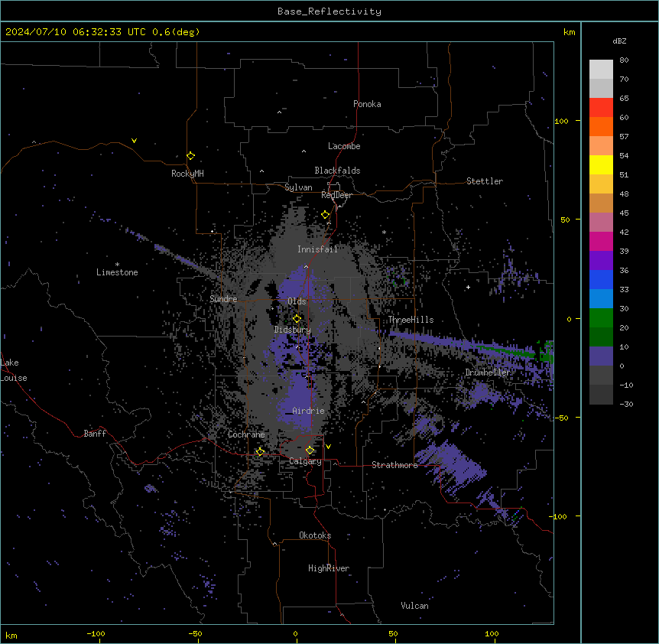This screenshot has width=659, height=644.
Task: Click the Lacombe city label
Action: (x=344, y=146)
